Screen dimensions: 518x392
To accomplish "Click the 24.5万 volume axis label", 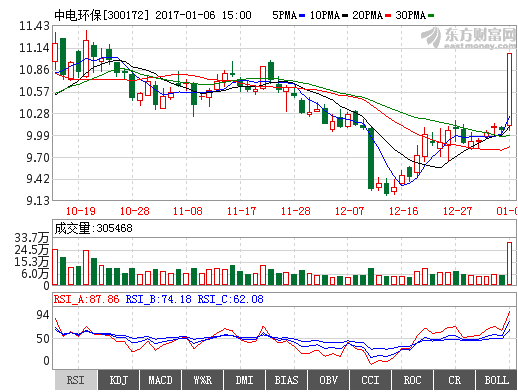I will click(x=32, y=250).
